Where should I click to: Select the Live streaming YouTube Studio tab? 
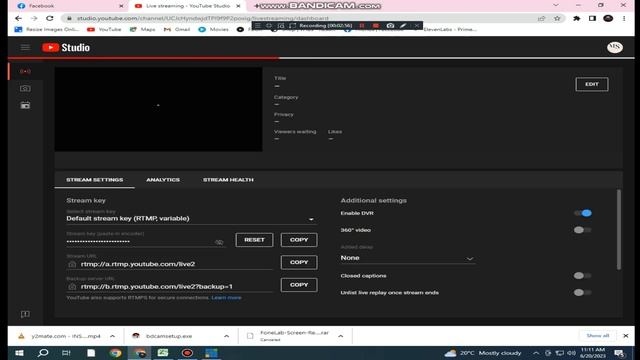pyautogui.click(x=188, y=6)
